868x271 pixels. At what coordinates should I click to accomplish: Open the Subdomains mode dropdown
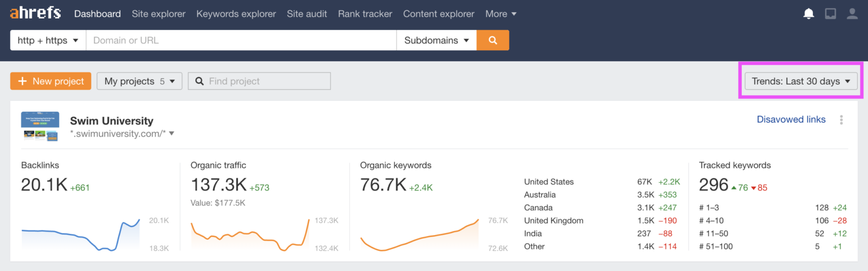(436, 41)
